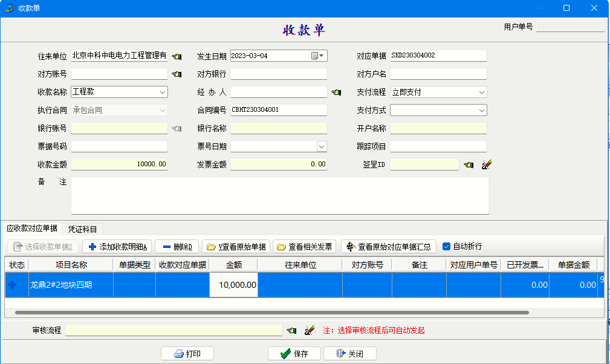Open the 票号日期 dropdown
610x364 pixels.
click(322, 146)
